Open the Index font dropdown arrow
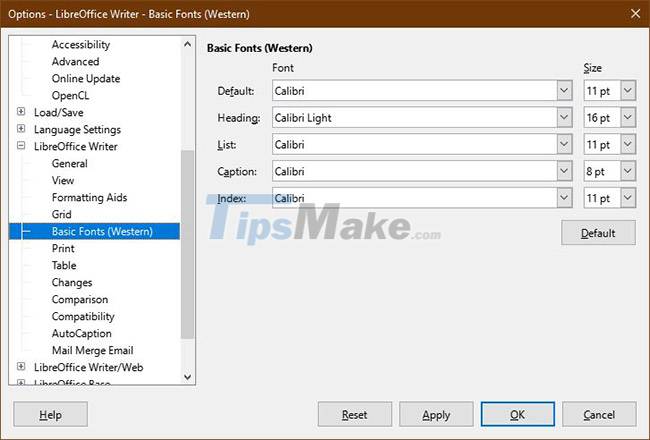Screen dimensions: 650x440 tap(564, 198)
